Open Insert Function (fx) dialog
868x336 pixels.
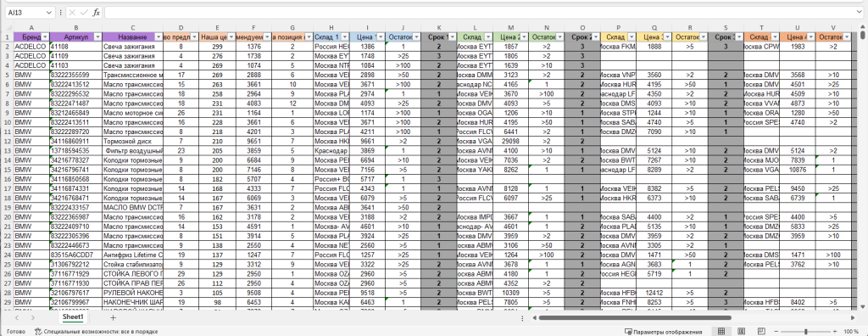[x=97, y=12]
